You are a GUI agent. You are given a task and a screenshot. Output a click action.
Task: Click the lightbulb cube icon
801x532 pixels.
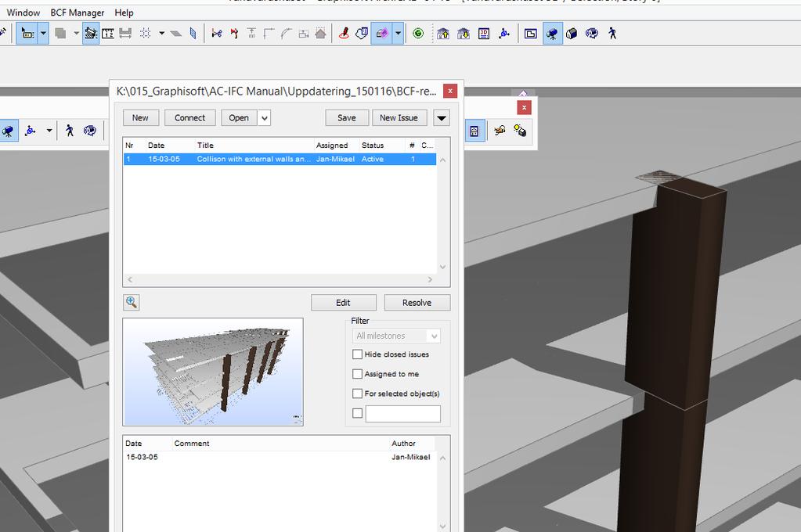(520, 131)
